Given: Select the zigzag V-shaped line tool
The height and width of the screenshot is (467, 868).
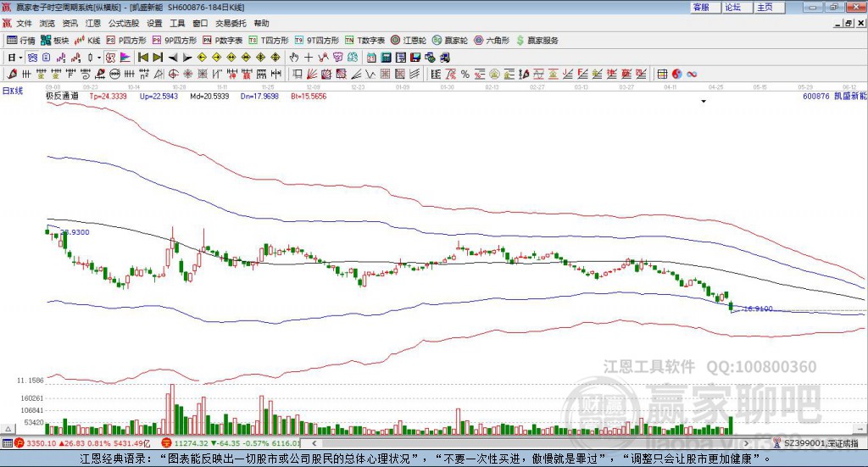Looking at the screenshot, I should (370, 74).
